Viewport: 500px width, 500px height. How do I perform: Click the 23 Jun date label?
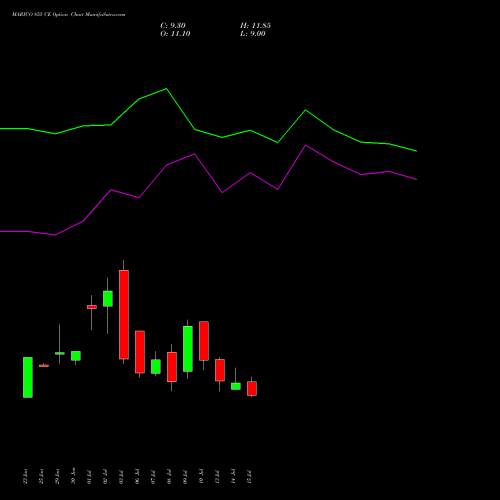pyautogui.click(x=26, y=476)
